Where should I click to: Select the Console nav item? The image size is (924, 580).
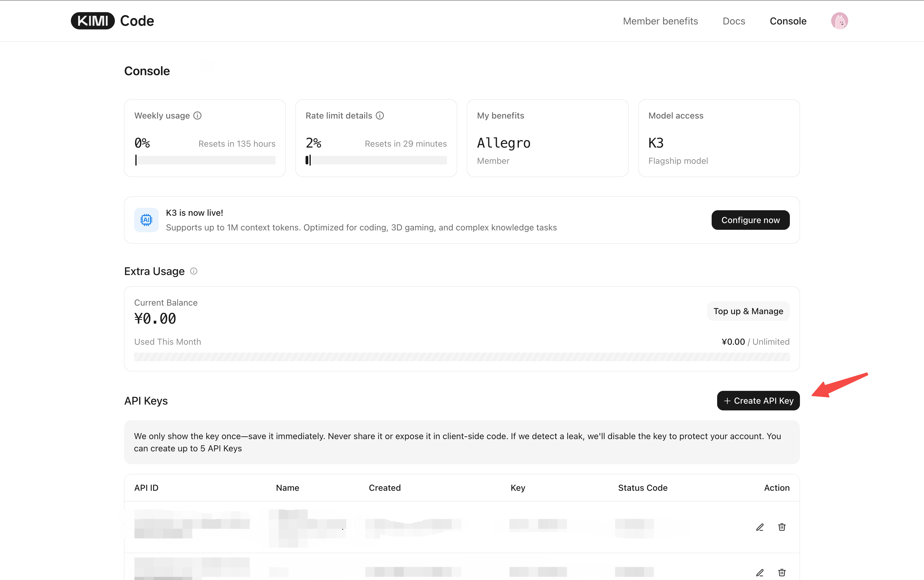pyautogui.click(x=788, y=21)
